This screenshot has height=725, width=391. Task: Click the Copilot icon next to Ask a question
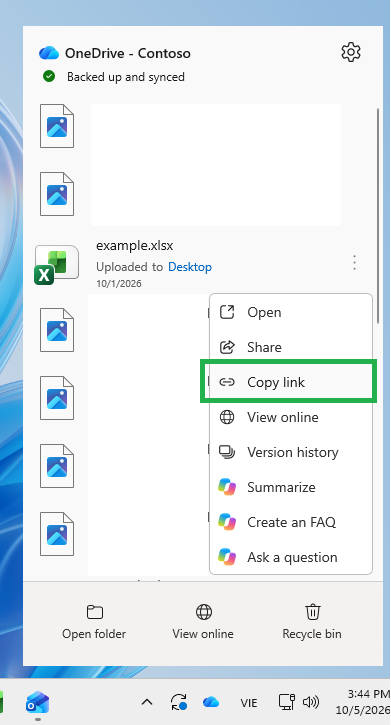pos(227,557)
